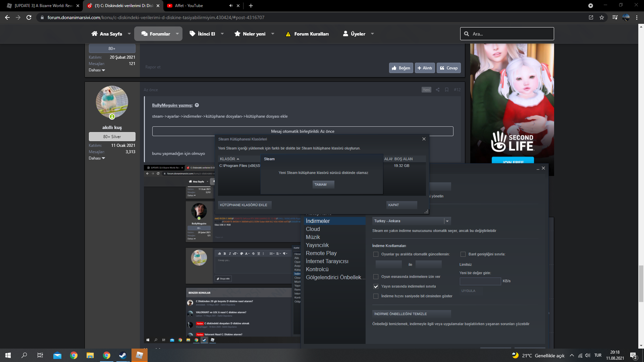The height and width of the screenshot is (362, 644).
Task: Check Oyun esnasında indirmelere izin ver
Action: [x=376, y=277]
